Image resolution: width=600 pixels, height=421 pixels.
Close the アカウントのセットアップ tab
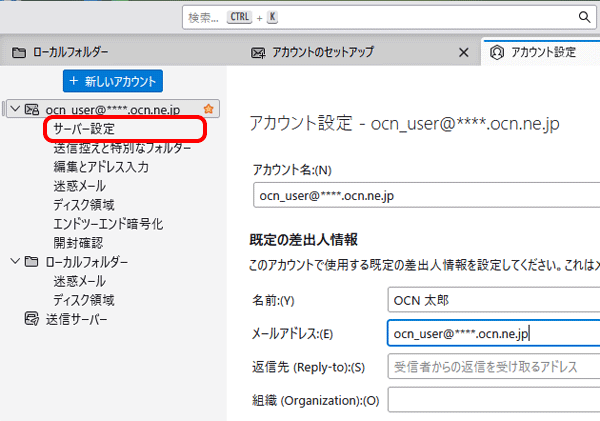click(463, 52)
